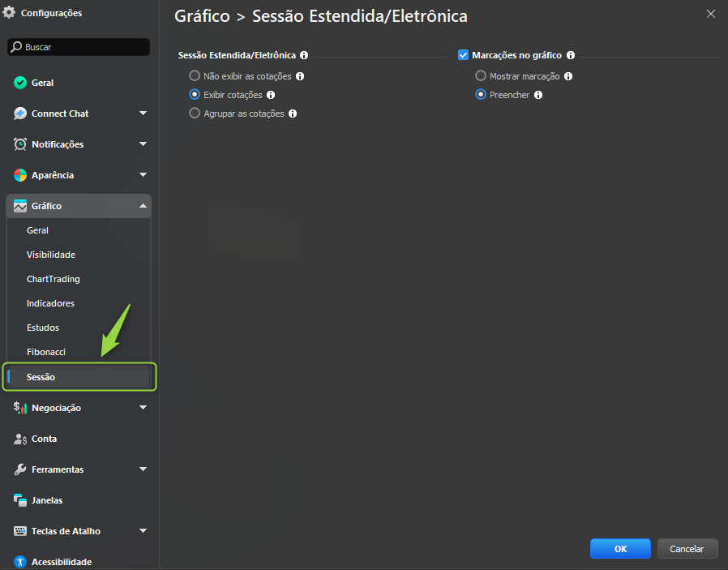Image resolution: width=728 pixels, height=570 pixels.
Task: Select Mostrar marcação radio button
Action: tap(481, 75)
